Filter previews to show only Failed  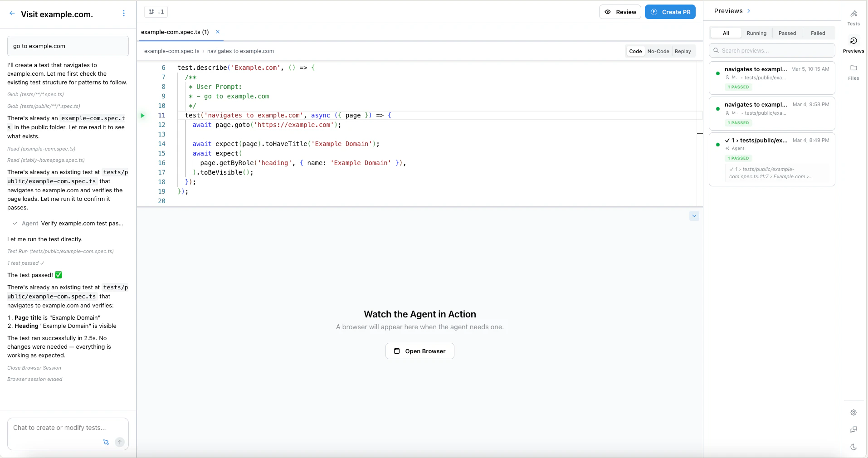[x=819, y=33]
